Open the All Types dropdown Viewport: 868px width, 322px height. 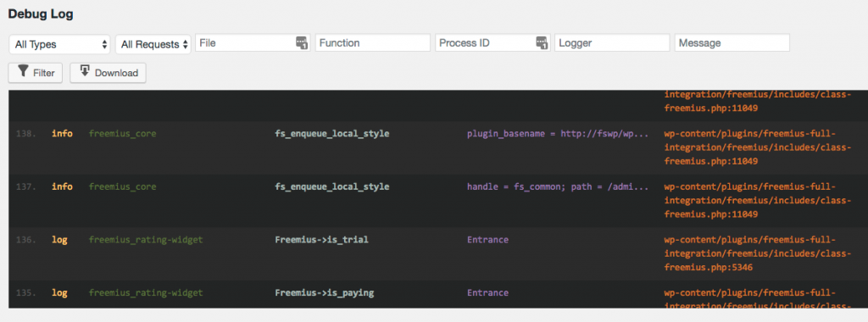[60, 44]
